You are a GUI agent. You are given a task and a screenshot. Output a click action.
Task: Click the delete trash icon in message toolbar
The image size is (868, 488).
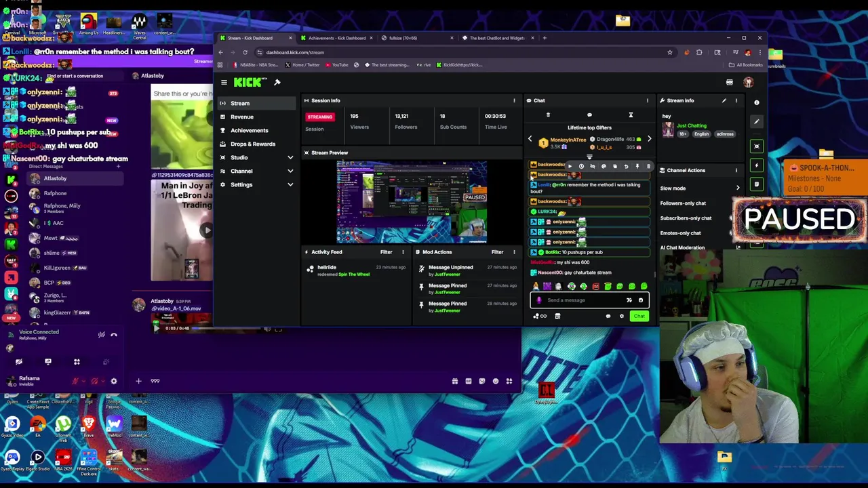648,166
